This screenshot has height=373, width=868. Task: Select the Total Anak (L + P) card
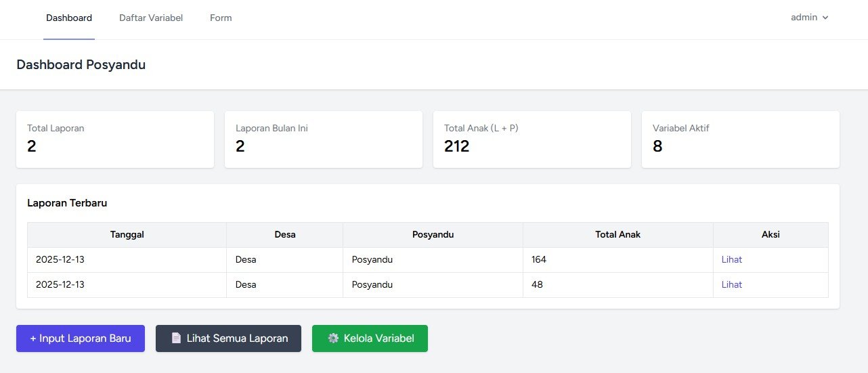(532, 139)
